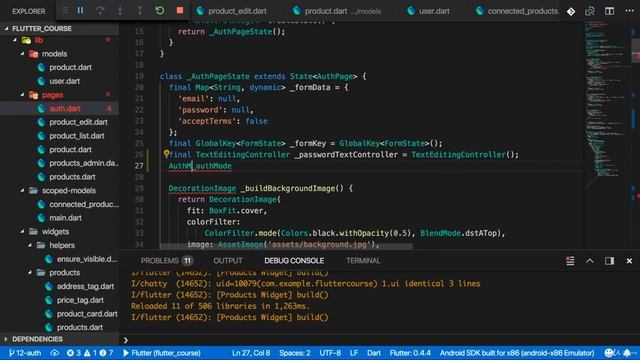Pause the debug session
The height and width of the screenshot is (360, 640).
click(80, 11)
